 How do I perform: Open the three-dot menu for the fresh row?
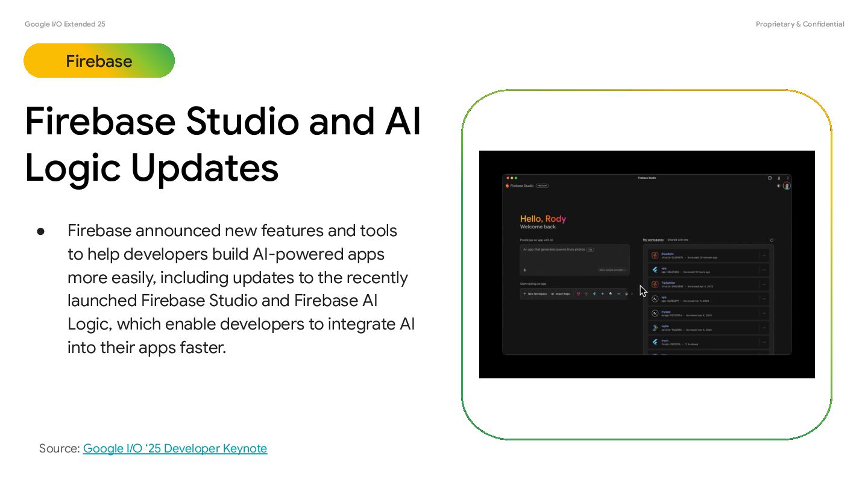click(x=764, y=342)
